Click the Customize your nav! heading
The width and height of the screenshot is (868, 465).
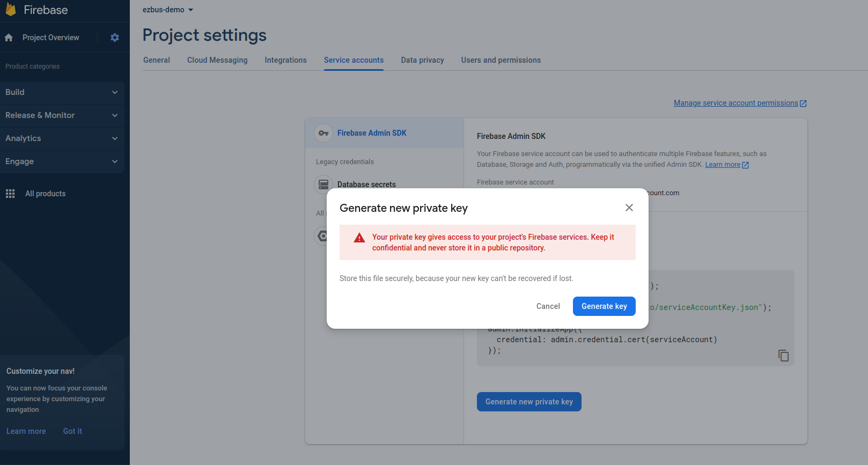(40, 371)
